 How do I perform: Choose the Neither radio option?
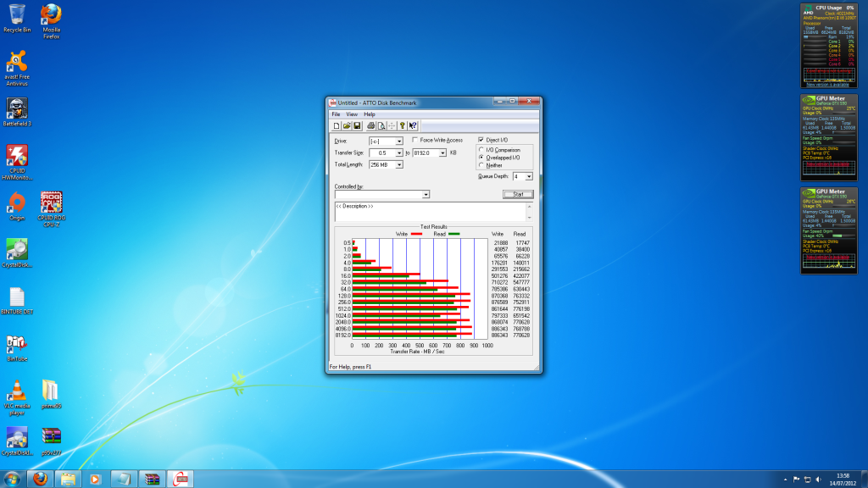coord(481,165)
